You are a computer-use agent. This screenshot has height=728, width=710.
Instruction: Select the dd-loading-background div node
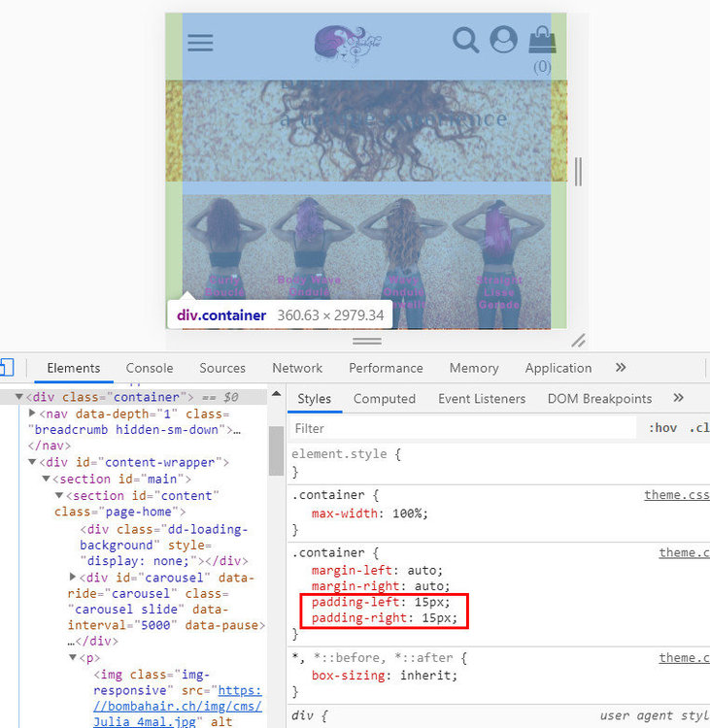coord(164,546)
